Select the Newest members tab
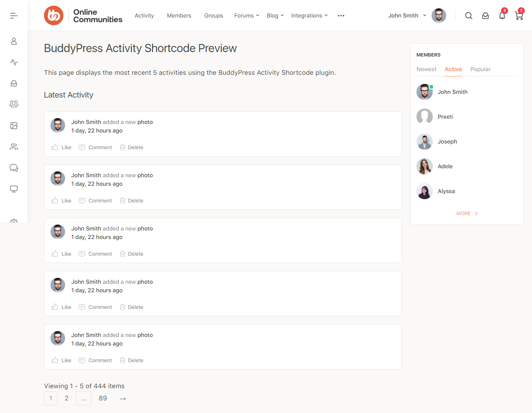 [426, 70]
